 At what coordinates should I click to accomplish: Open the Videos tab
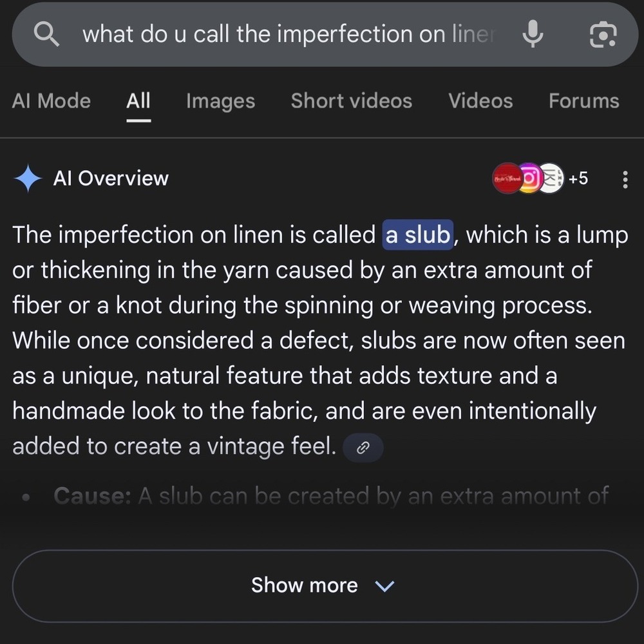click(x=480, y=101)
